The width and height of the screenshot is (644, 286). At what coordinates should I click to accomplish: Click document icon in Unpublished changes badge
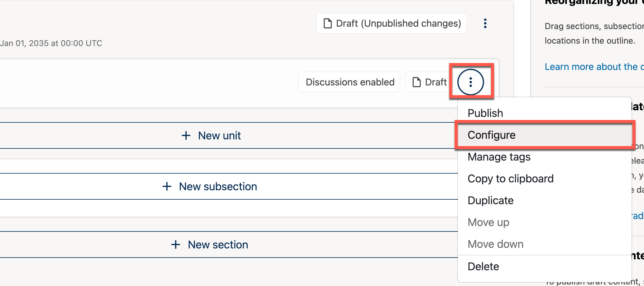[327, 23]
